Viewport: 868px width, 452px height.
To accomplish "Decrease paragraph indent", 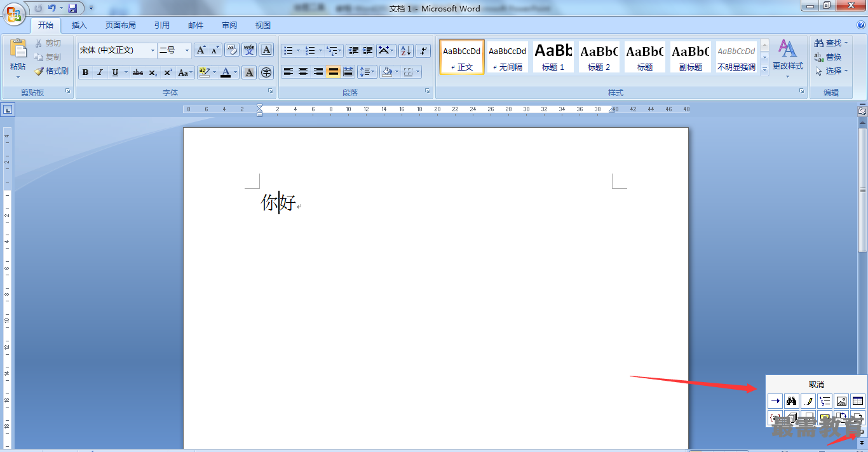I will (353, 50).
